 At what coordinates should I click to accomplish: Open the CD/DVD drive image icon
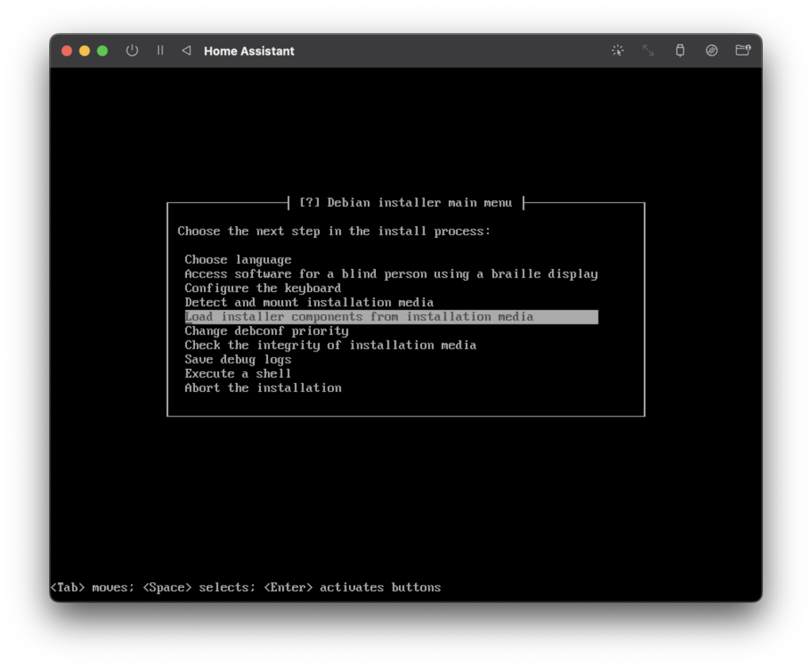[711, 50]
